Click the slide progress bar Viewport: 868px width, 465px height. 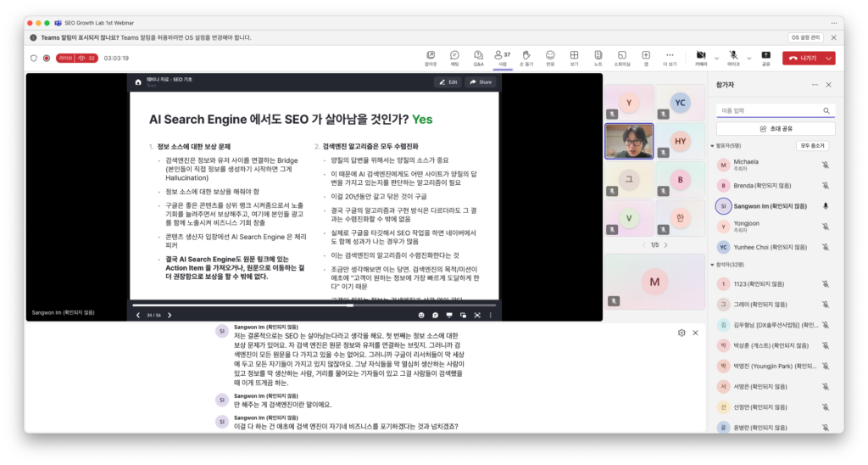pos(314,305)
